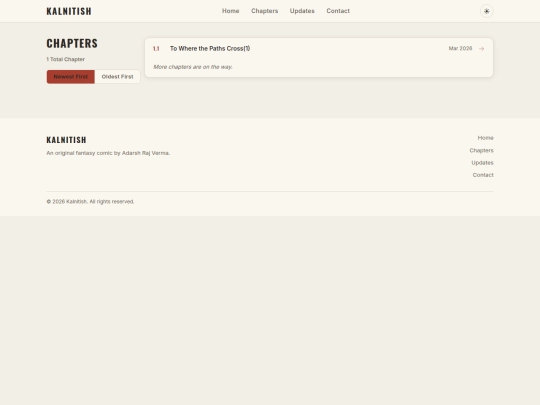Click the footer Updates link
The image size is (540, 405).
click(482, 163)
